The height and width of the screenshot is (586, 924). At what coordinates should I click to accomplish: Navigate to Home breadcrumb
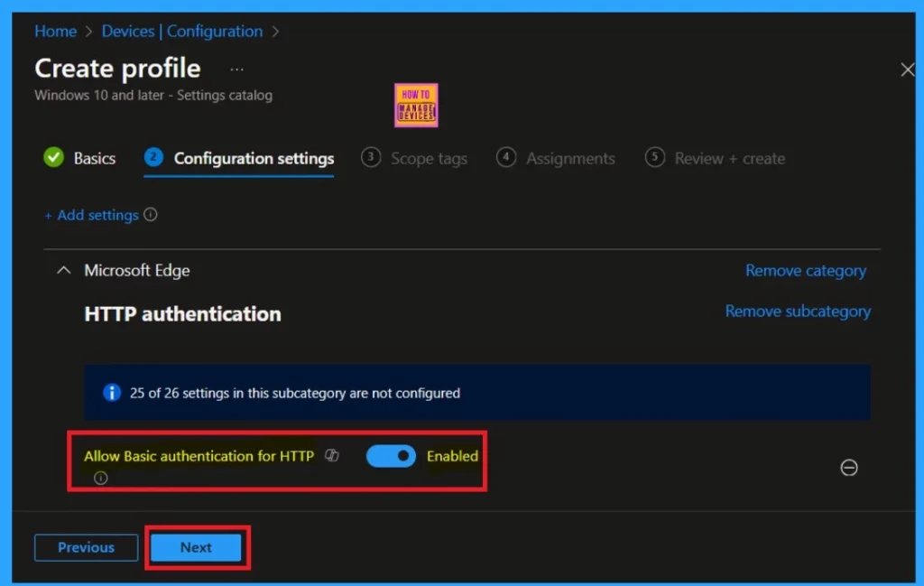coord(55,32)
